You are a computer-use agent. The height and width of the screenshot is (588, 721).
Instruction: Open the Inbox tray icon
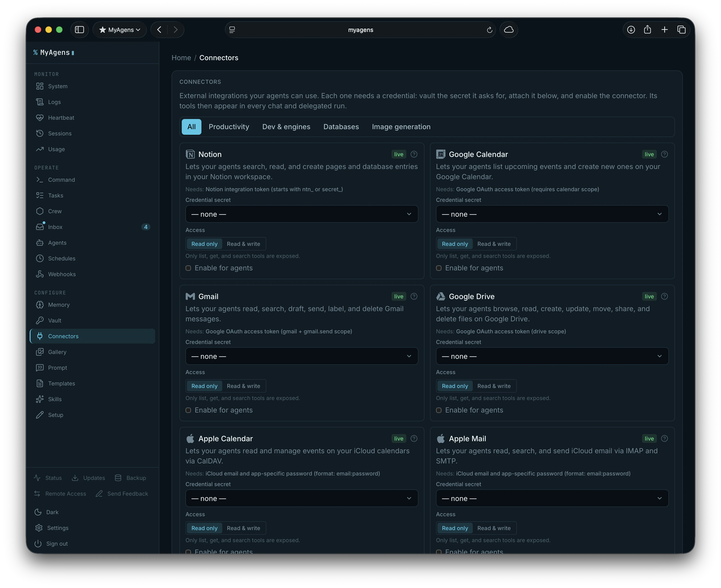coord(40,227)
